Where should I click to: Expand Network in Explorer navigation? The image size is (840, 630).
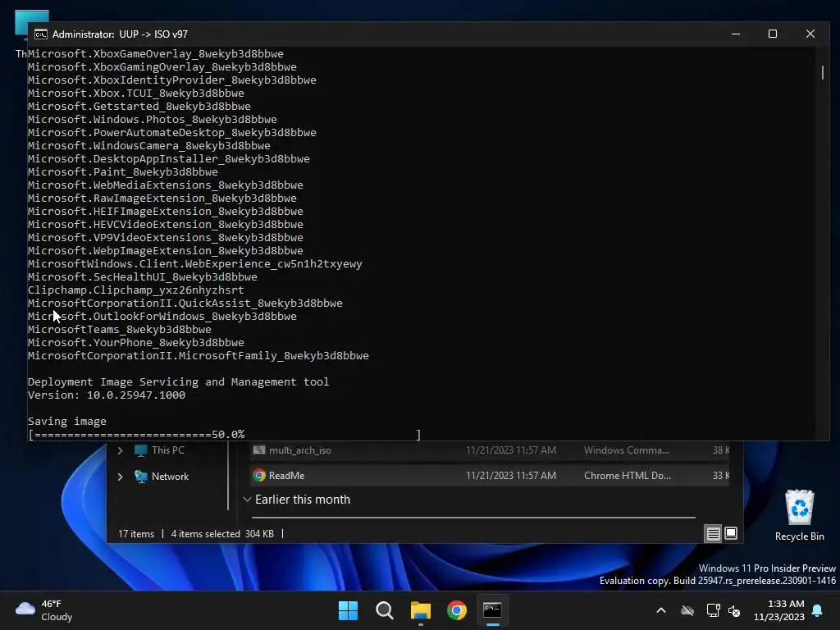coord(121,477)
